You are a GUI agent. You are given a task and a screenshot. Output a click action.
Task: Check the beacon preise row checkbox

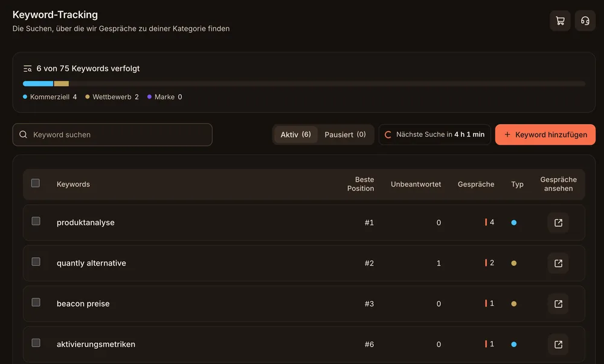36,302
